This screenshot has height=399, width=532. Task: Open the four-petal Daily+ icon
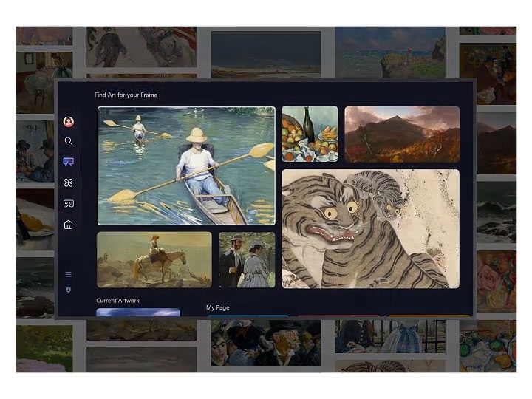click(69, 183)
